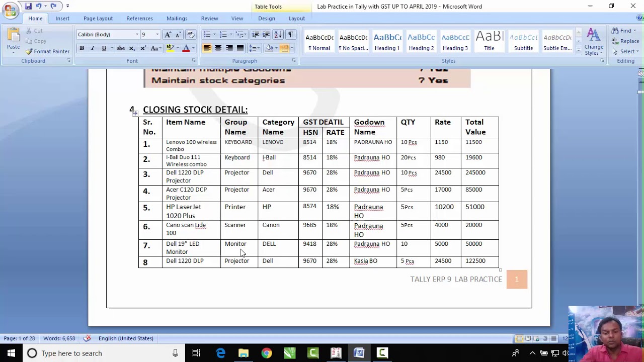The width and height of the screenshot is (644, 362).
Task: Open the Windows Start menu
Action: coord(11,353)
